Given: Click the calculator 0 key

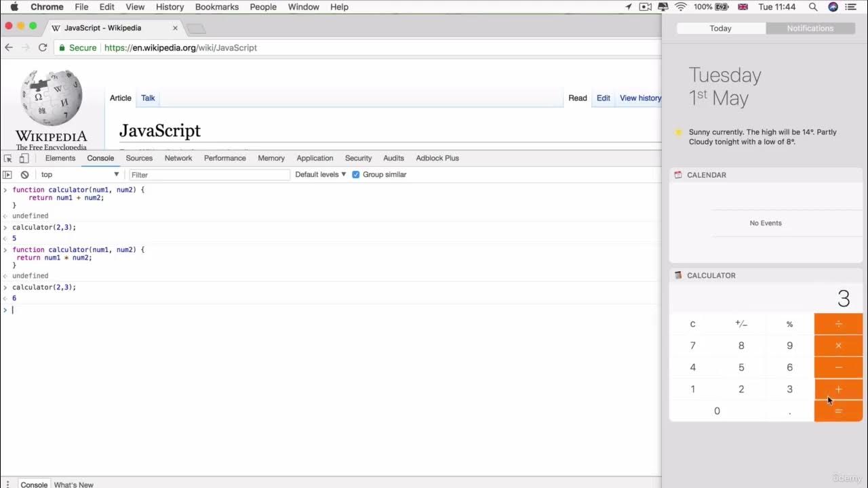Looking at the screenshot, I should click(x=717, y=411).
